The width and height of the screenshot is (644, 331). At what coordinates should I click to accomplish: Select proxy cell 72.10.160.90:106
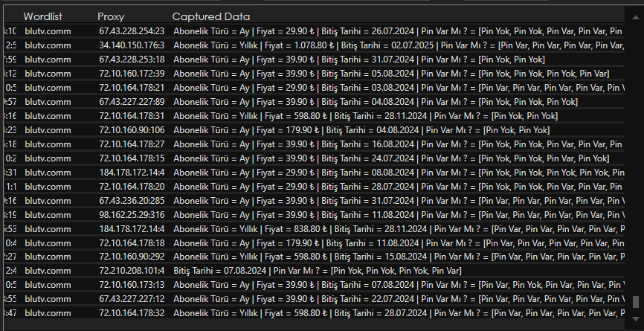click(132, 130)
